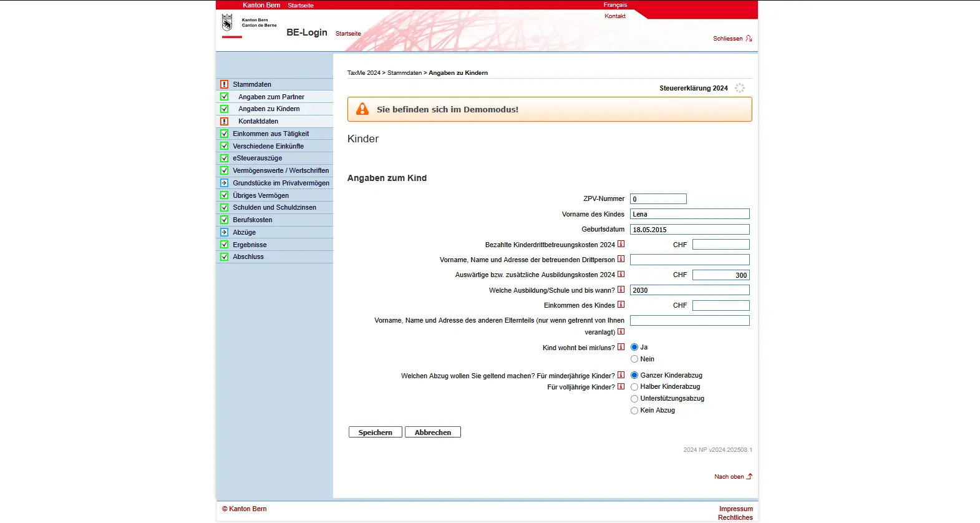
Task: Open info icon for Ausbildungskosten 2024
Action: (621, 274)
